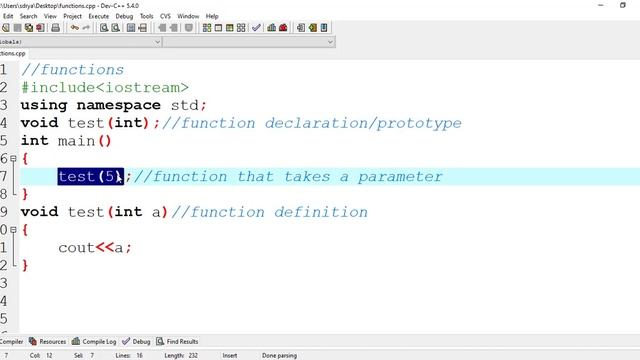The height and width of the screenshot is (360, 640).
Task: Click the red Delete profiling information icon
Action: (283, 28)
